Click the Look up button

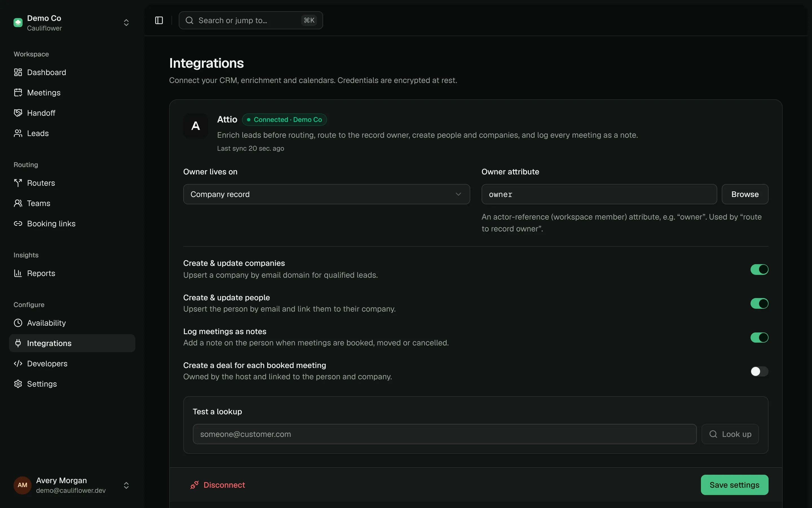730,434
